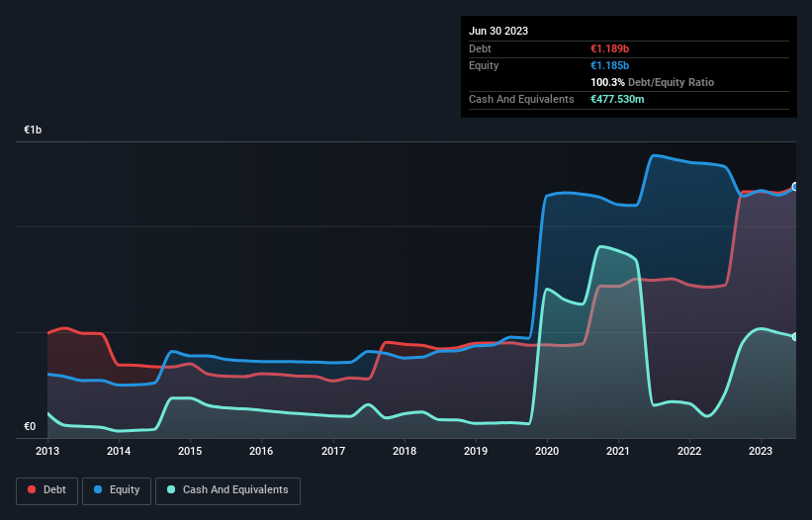
Task: Click the €0 y-axis label
Action: (30, 426)
